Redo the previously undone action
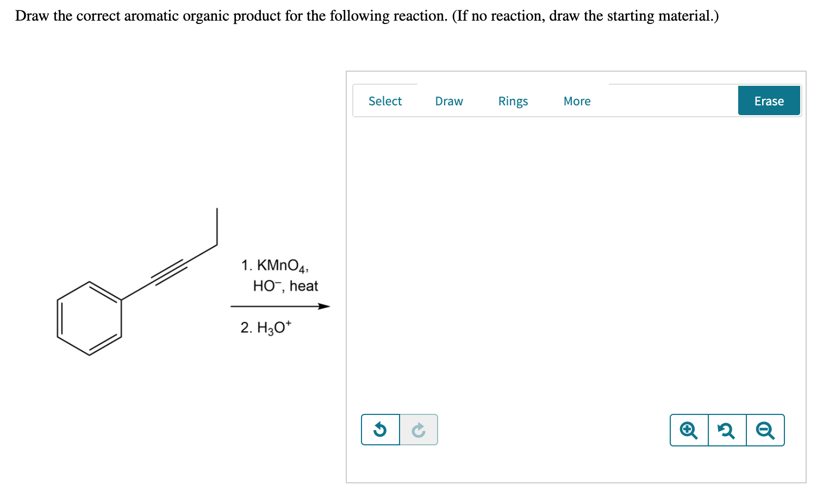 (418, 430)
